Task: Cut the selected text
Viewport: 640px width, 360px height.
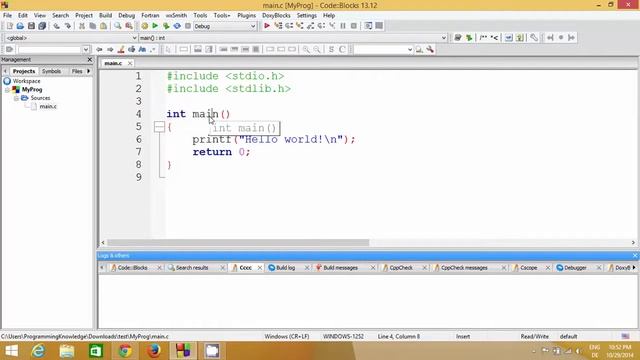Action: [82, 26]
